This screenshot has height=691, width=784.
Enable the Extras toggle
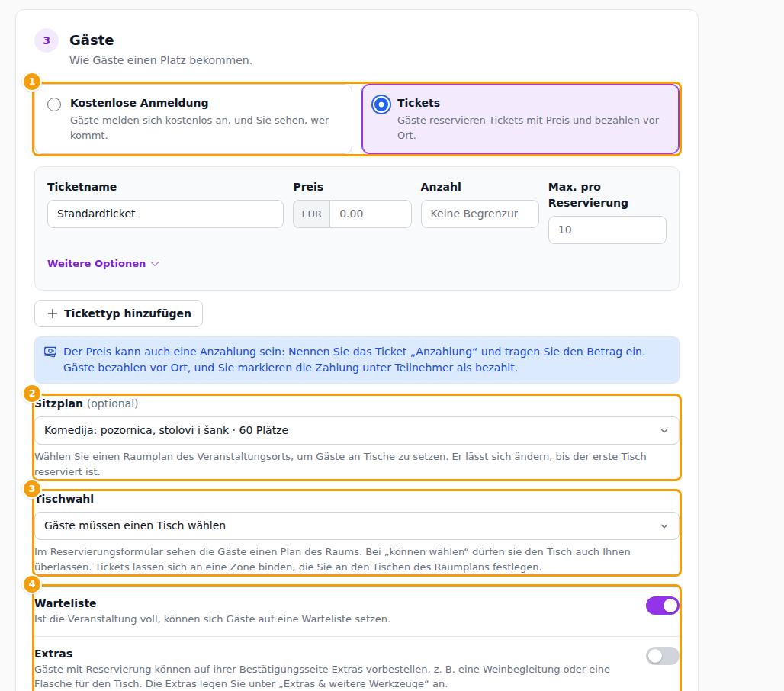[662, 655]
